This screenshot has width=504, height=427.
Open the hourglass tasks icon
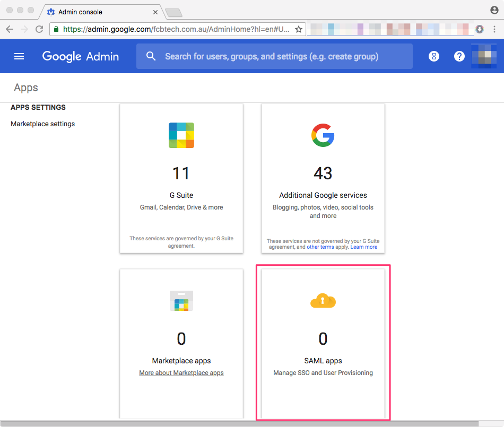point(434,57)
